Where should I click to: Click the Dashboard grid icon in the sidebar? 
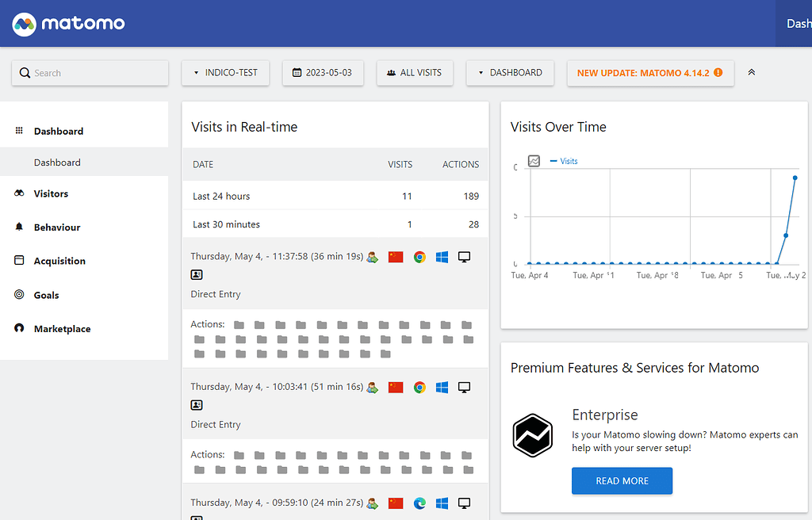point(19,131)
